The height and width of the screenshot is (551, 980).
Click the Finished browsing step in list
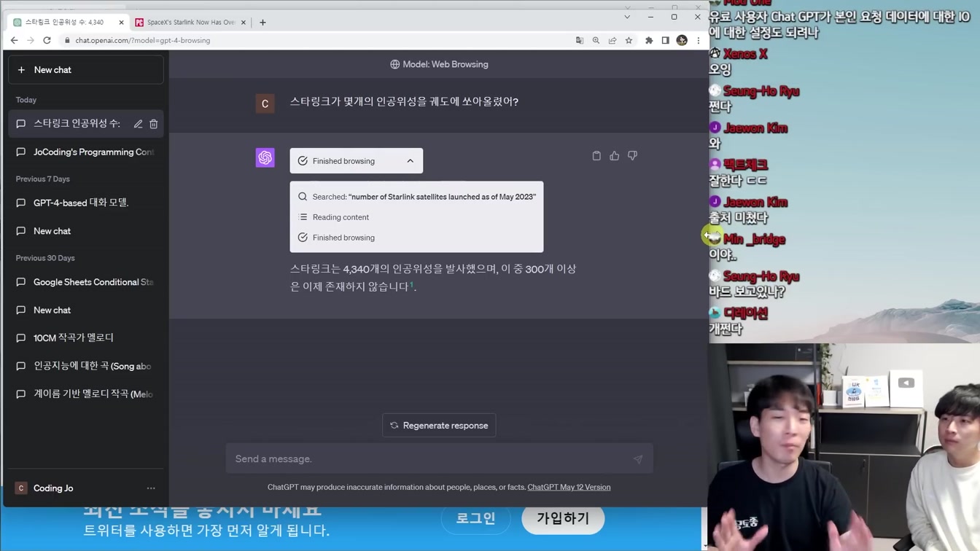pos(336,238)
